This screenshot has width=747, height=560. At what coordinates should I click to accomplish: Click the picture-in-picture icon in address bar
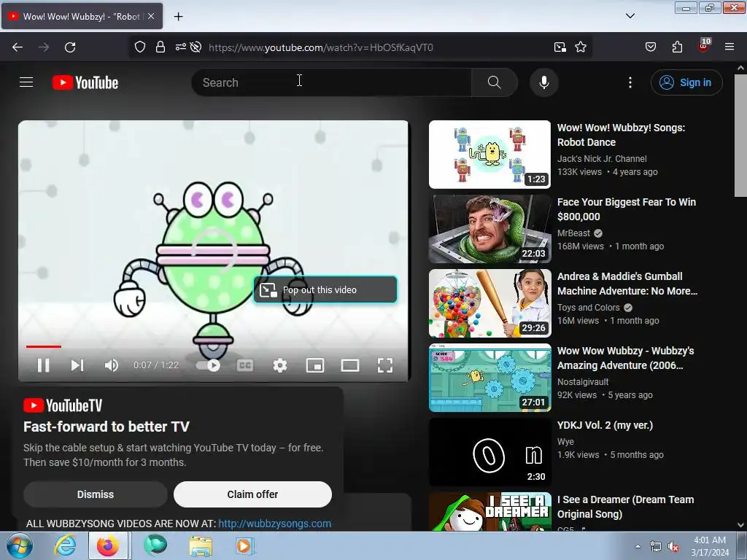click(x=560, y=47)
